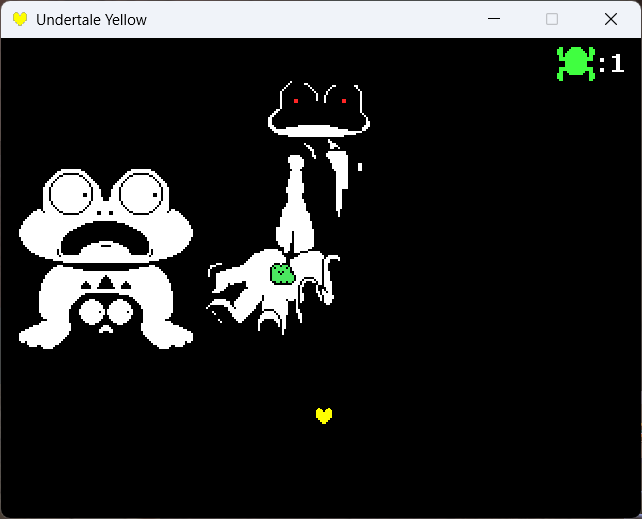Click the yellow heart soul in the game area
The height and width of the screenshot is (519, 642).
(324, 415)
